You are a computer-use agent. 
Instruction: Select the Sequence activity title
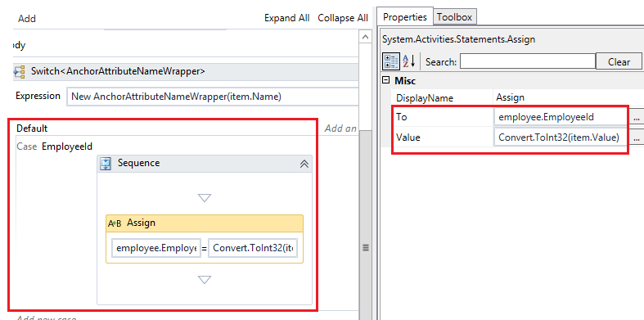tap(139, 163)
